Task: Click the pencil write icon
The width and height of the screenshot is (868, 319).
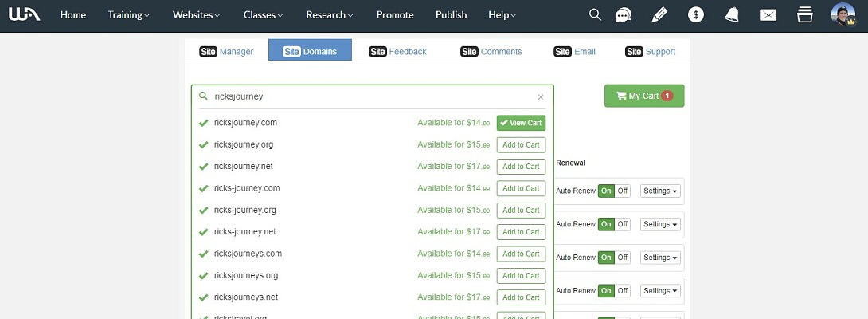Action: point(659,15)
